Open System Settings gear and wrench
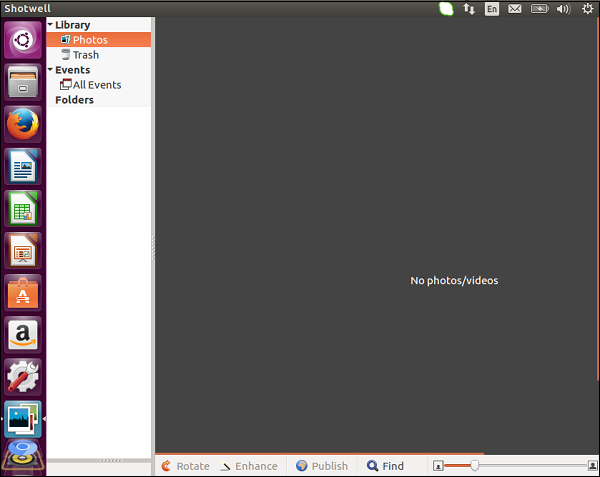This screenshot has width=600, height=477. pyautogui.click(x=23, y=377)
